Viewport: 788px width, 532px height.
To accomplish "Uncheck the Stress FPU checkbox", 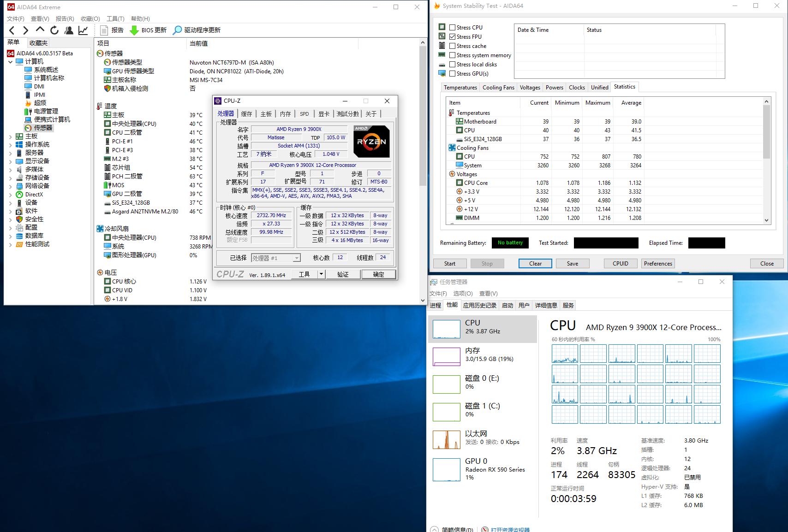I will [452, 37].
